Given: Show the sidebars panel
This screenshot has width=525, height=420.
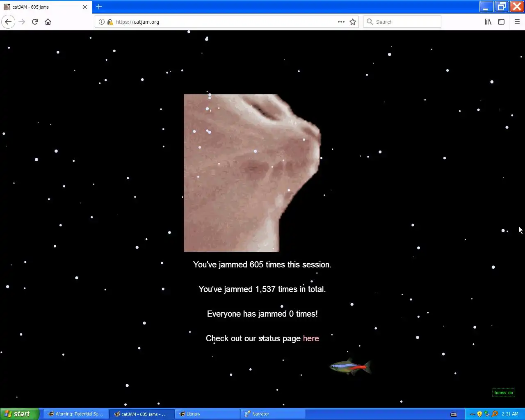Looking at the screenshot, I should point(501,22).
